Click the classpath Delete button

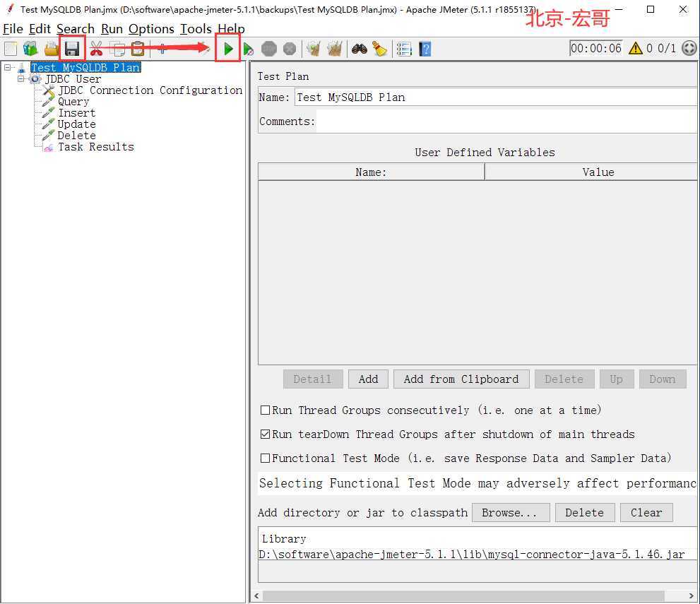tap(585, 513)
